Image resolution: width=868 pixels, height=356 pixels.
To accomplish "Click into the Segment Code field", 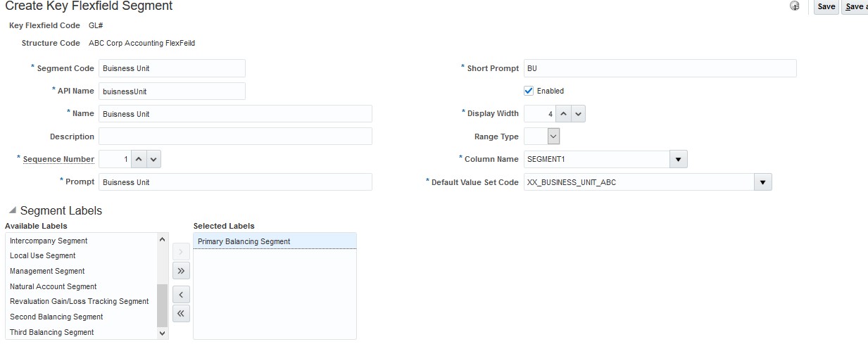I will pos(172,68).
